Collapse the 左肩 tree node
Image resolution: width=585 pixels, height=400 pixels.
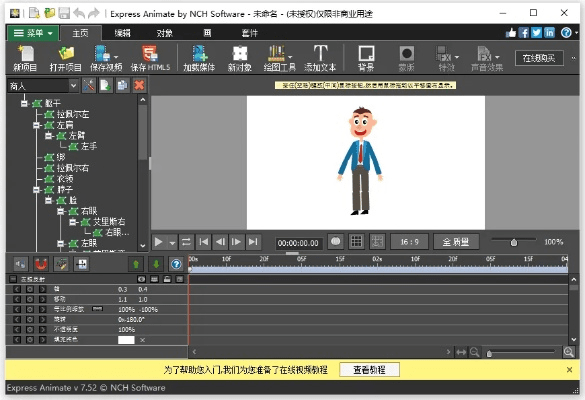[36, 125]
